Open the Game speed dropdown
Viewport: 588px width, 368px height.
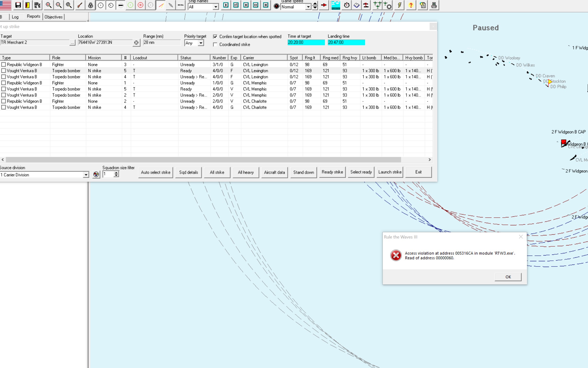(308, 7)
